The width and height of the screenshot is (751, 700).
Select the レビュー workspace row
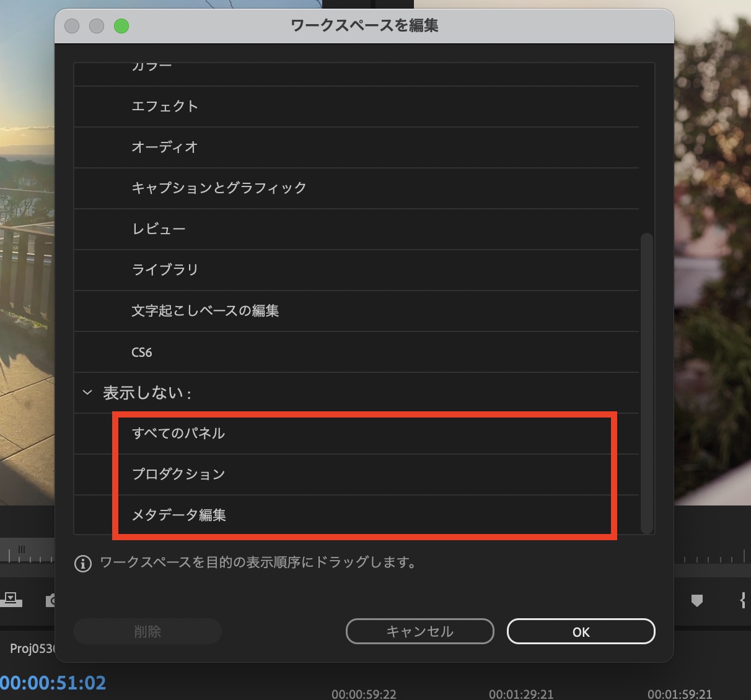pyautogui.click(x=356, y=229)
